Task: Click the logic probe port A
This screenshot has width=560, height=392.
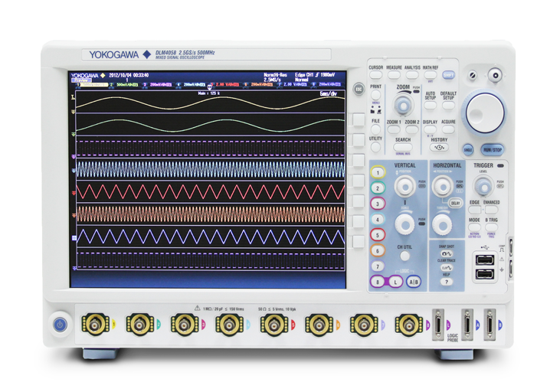Action: [467, 325]
